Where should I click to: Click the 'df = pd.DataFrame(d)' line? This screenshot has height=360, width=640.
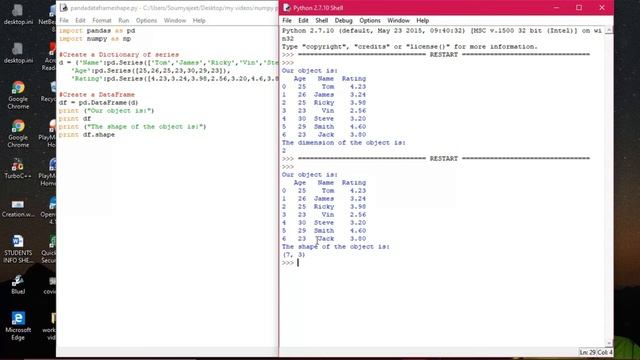tap(98, 103)
